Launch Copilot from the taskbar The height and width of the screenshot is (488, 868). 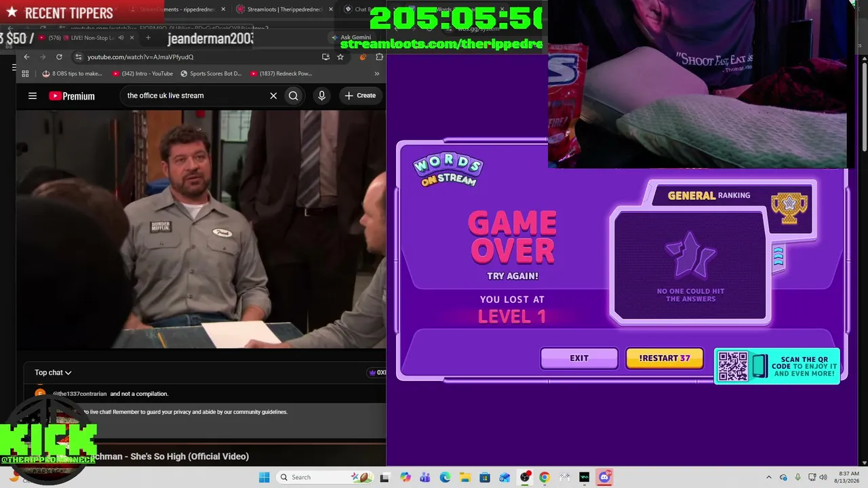(x=406, y=477)
